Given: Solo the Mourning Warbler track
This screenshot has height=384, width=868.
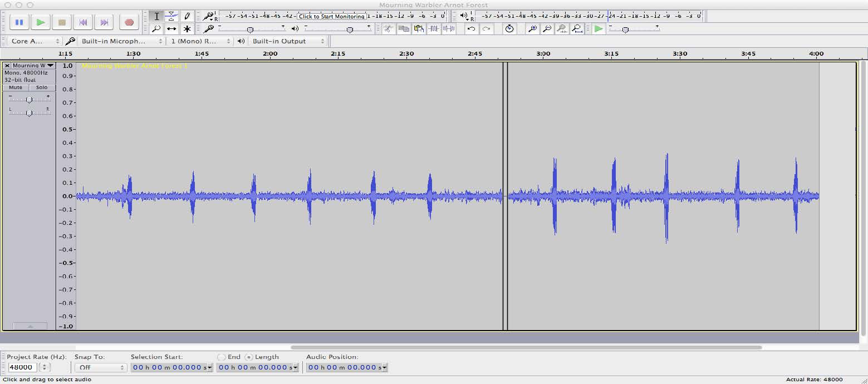Looking at the screenshot, I should click(x=41, y=87).
